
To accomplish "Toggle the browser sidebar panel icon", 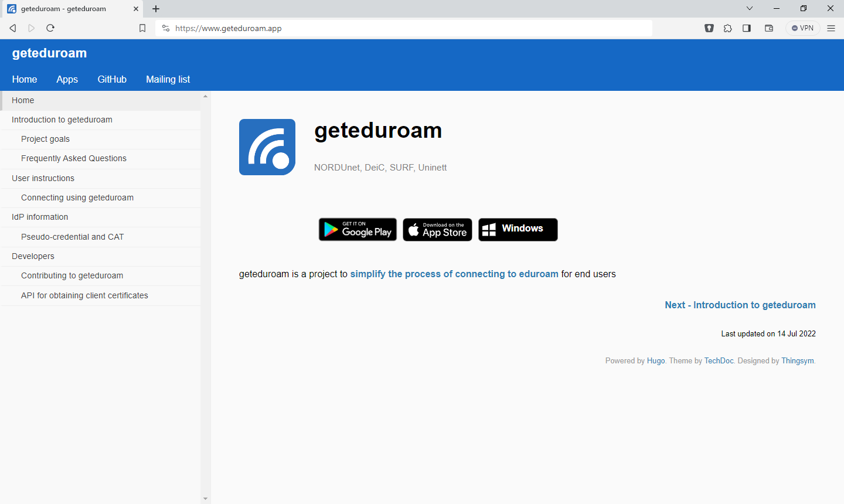I will pos(747,28).
